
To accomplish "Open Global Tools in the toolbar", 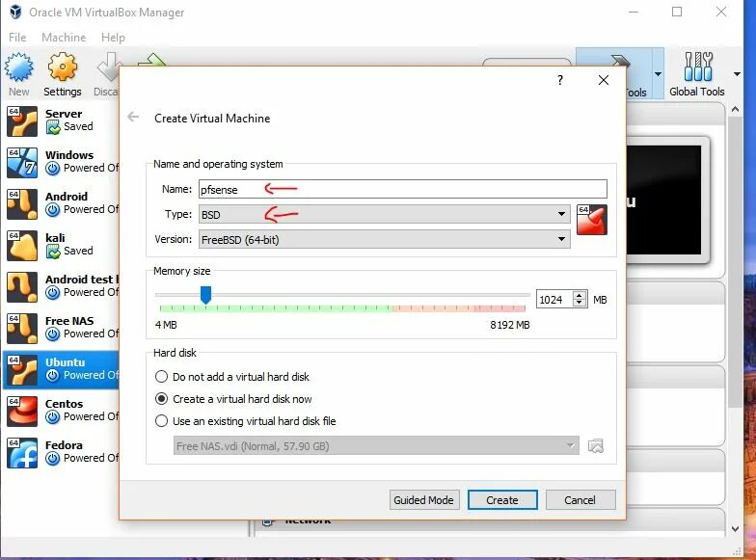I will point(697,75).
